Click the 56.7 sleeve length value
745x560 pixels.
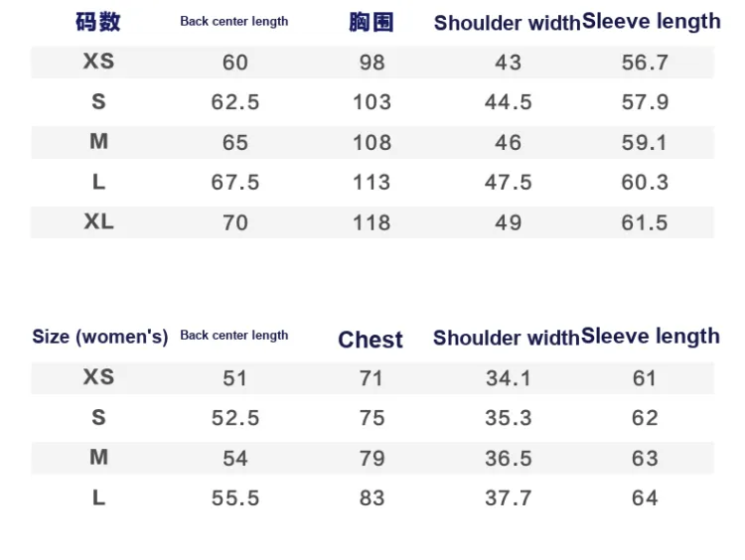tap(645, 63)
